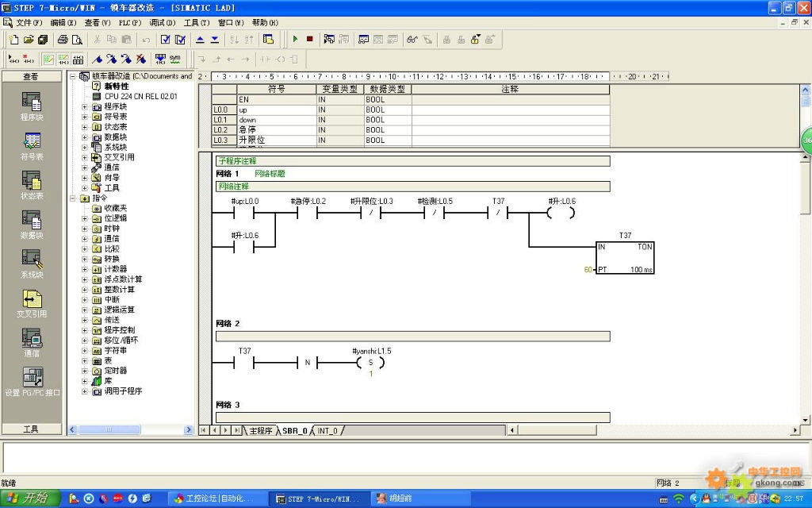This screenshot has width=812, height=508.
Task: Click the New project toolbar icon
Action: click(x=14, y=40)
